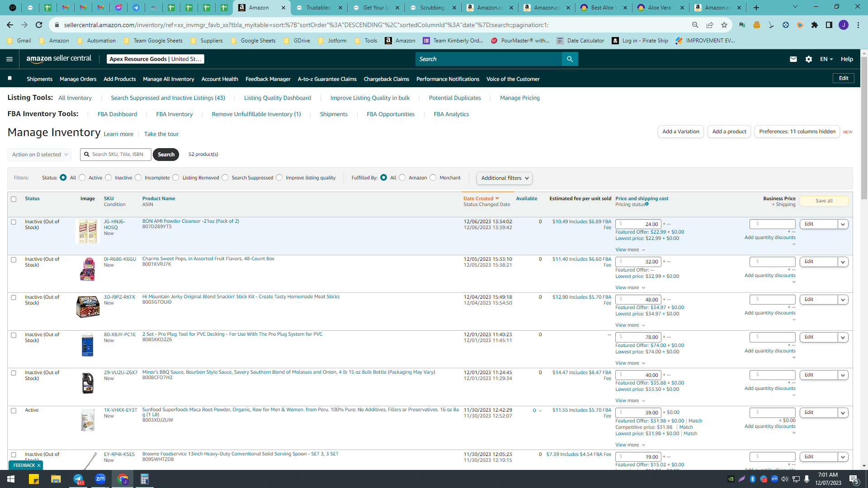
Task: Open Calculator from the taskbar
Action: coord(145,479)
